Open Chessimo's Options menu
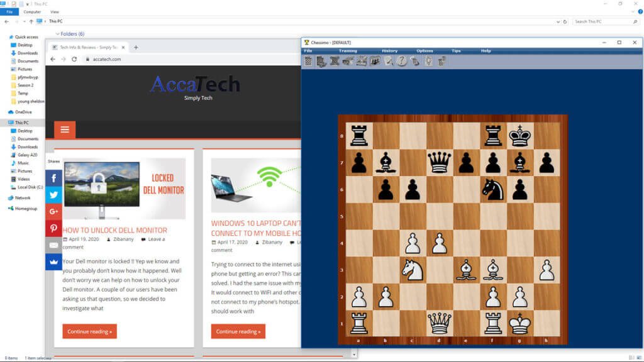This screenshot has height=362, width=644. click(425, 51)
